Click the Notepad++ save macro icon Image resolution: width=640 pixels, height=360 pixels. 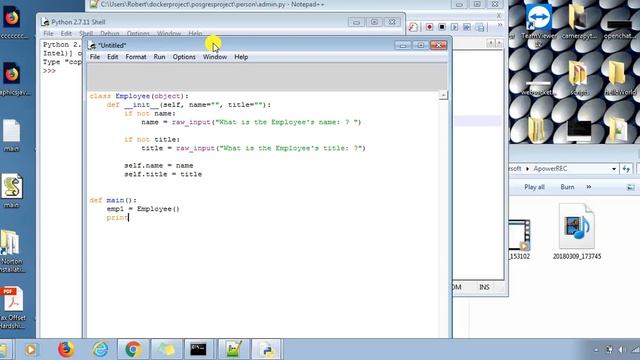point(480,27)
